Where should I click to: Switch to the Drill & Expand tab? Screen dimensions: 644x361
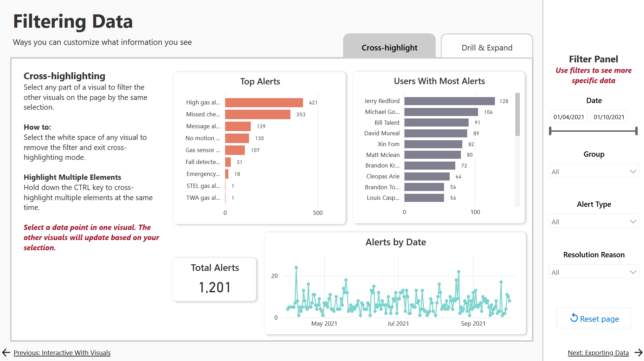pos(487,48)
